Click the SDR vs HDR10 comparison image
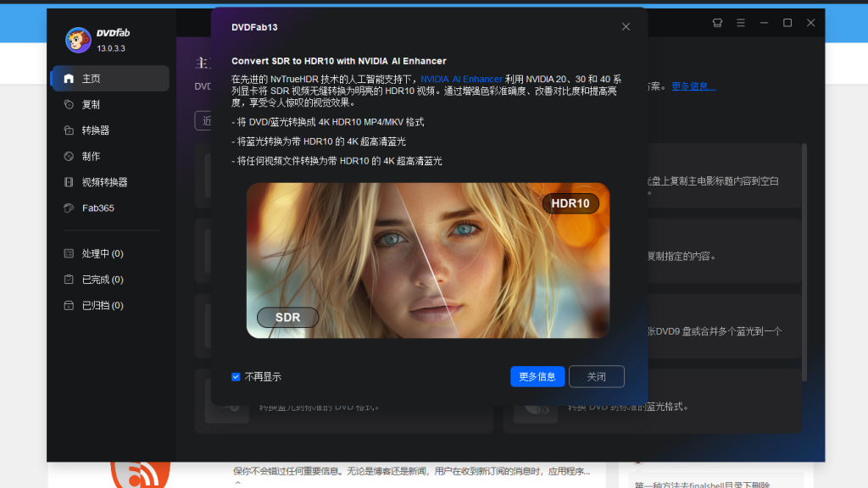Viewport: 868px width, 488px height. 427,260
